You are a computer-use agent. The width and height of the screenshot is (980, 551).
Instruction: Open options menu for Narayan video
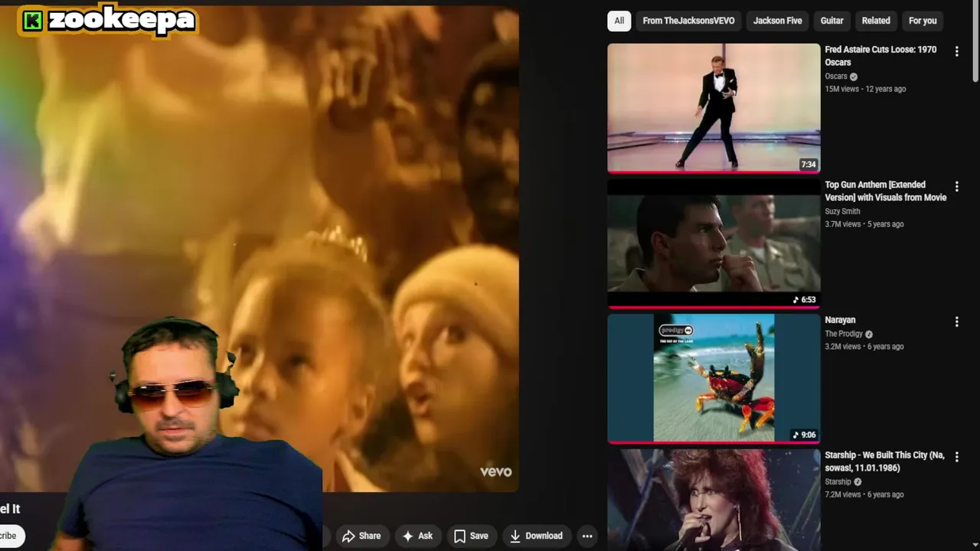(956, 322)
